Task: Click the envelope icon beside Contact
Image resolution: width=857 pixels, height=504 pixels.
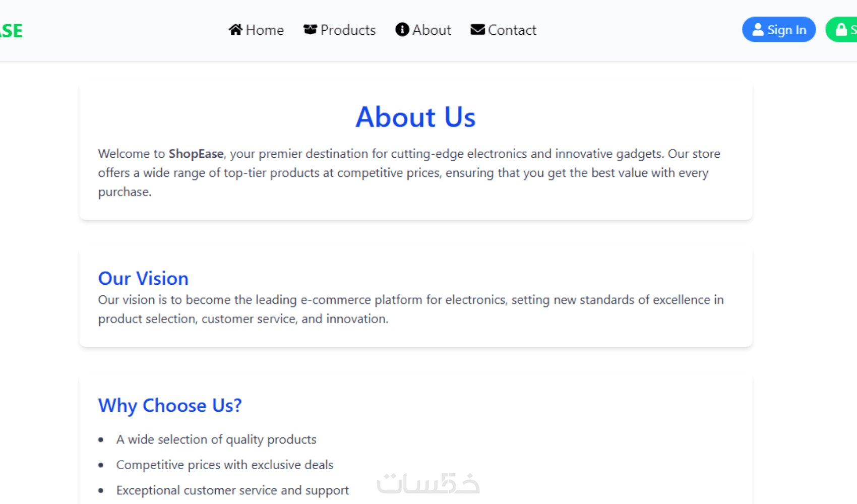Action: 477,30
